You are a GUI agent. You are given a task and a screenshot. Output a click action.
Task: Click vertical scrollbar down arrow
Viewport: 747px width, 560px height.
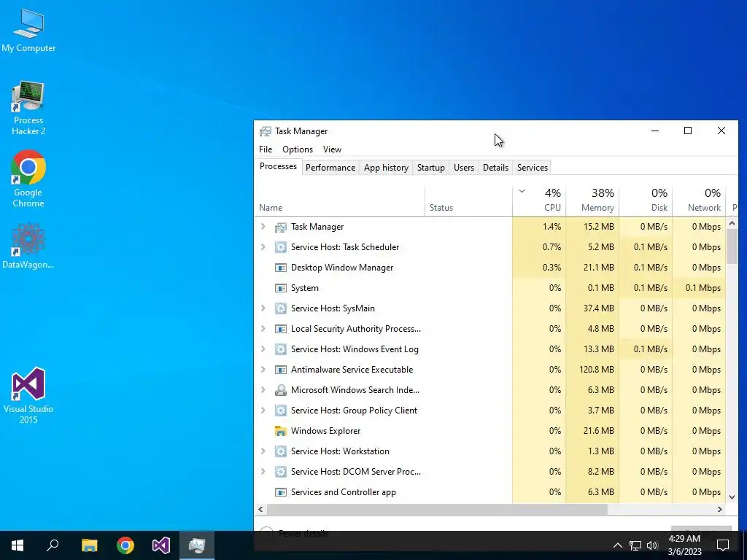[x=732, y=497]
